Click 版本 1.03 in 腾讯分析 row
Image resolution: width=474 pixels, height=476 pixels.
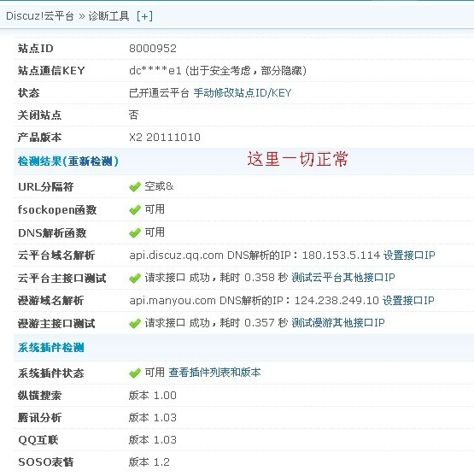tap(152, 417)
